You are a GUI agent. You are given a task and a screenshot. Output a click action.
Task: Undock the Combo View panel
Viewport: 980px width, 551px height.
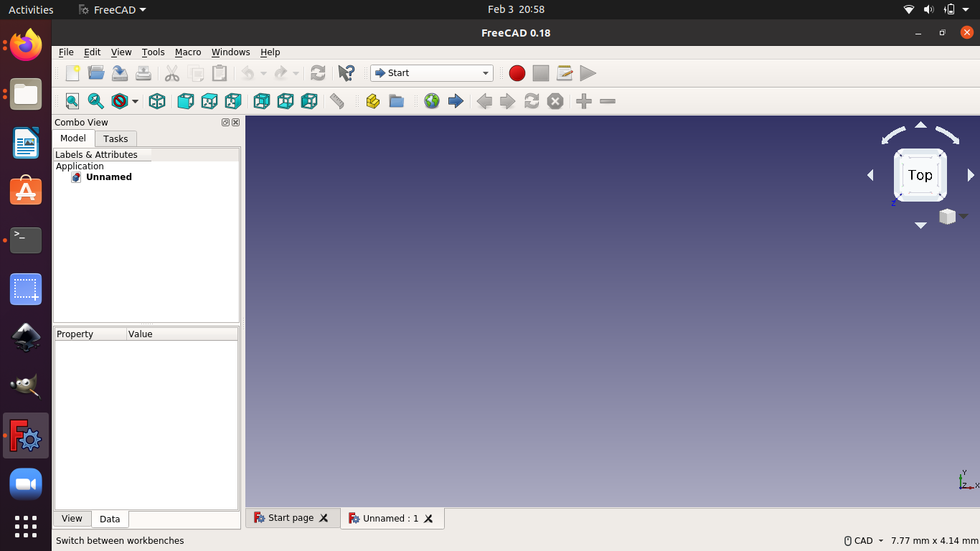(225, 123)
